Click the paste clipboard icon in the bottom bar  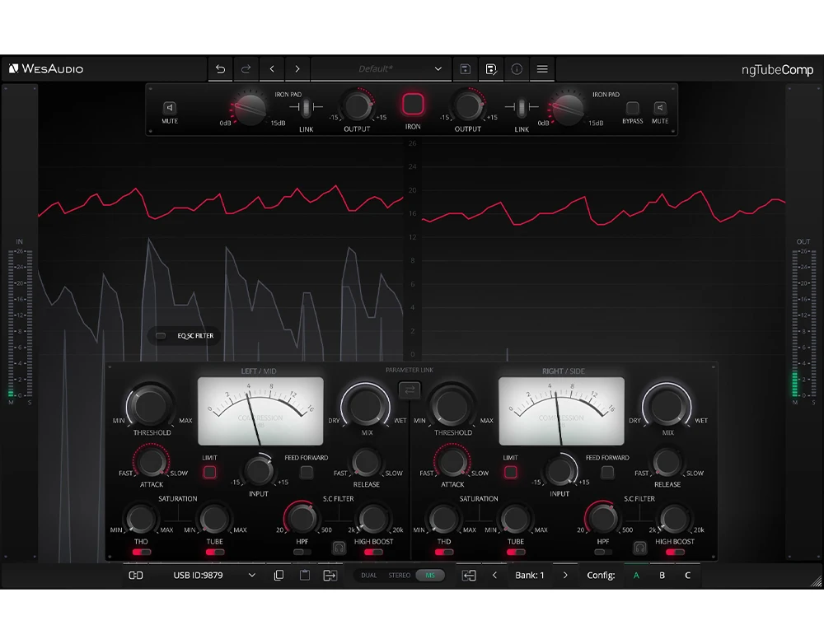click(305, 575)
